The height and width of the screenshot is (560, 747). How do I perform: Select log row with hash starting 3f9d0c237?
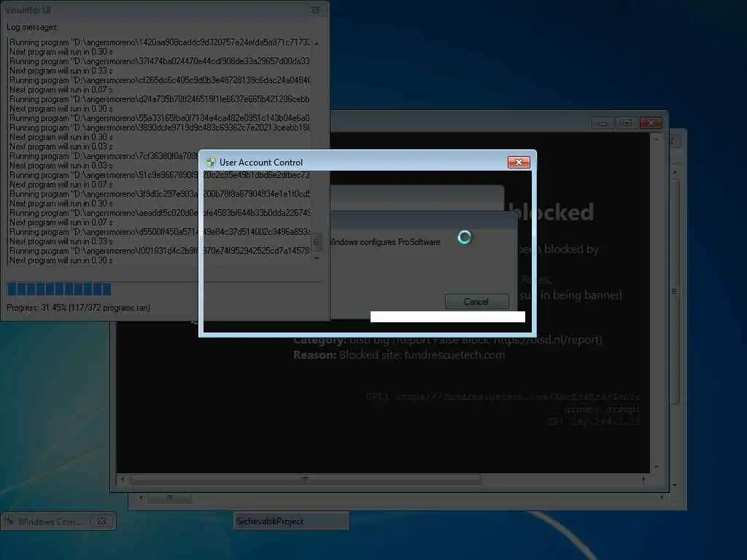point(159,194)
